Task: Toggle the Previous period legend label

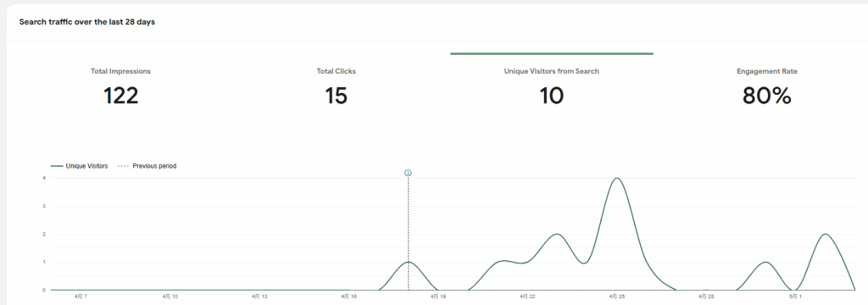Action: click(x=154, y=166)
